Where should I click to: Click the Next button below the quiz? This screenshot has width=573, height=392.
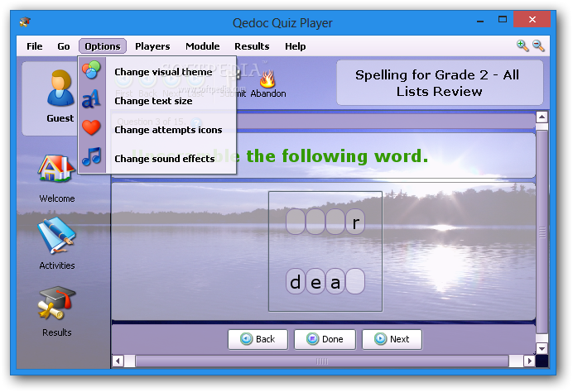392,339
